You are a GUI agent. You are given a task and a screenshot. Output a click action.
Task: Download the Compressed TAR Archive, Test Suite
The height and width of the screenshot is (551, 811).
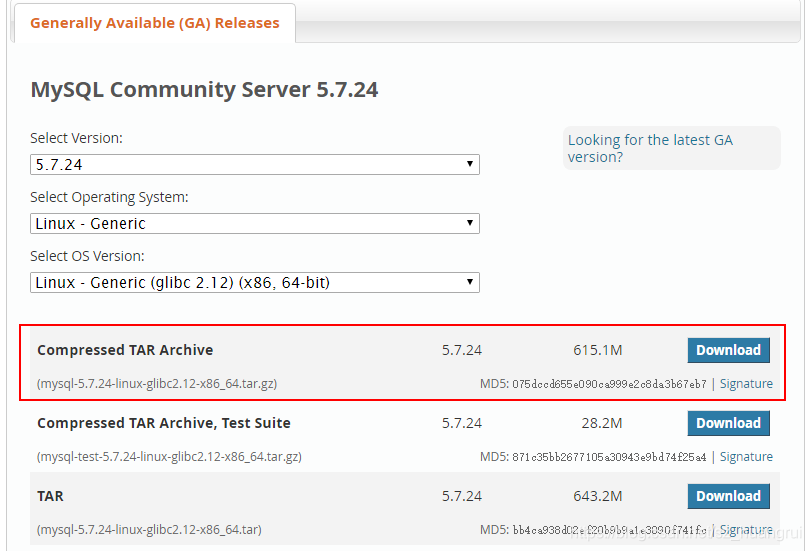(728, 423)
